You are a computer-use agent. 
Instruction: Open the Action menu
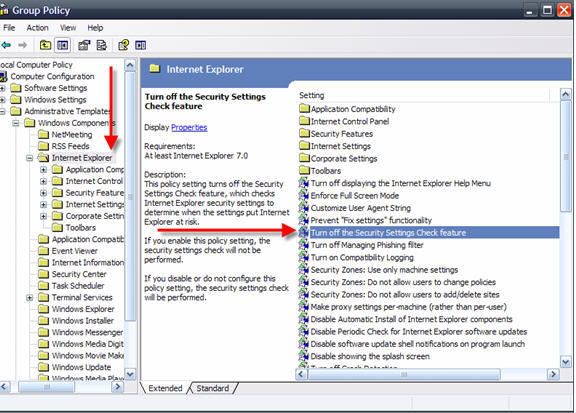pyautogui.click(x=37, y=28)
